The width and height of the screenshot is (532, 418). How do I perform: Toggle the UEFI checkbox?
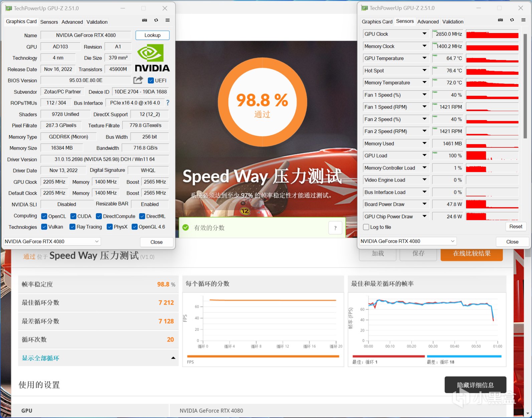pyautogui.click(x=151, y=80)
